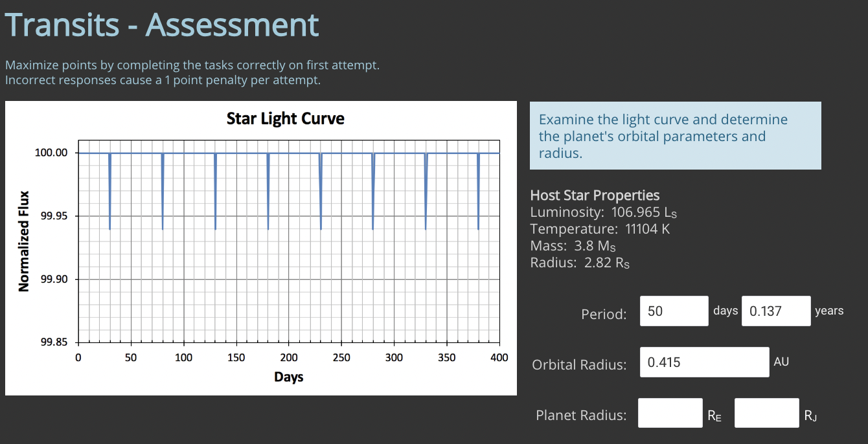
Task: Click the empty Planet Radius RE field
Action: (670, 413)
